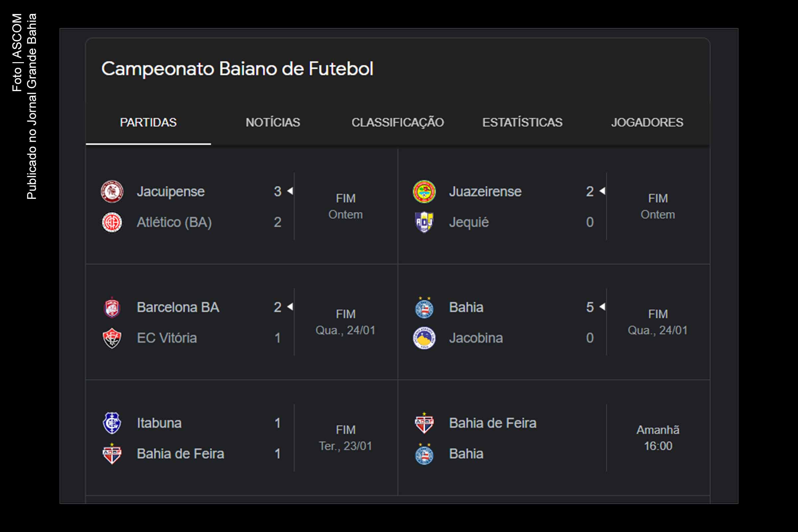The height and width of the screenshot is (532, 798).
Task: Switch to the NOTÍCIAS tab
Action: pyautogui.click(x=272, y=122)
